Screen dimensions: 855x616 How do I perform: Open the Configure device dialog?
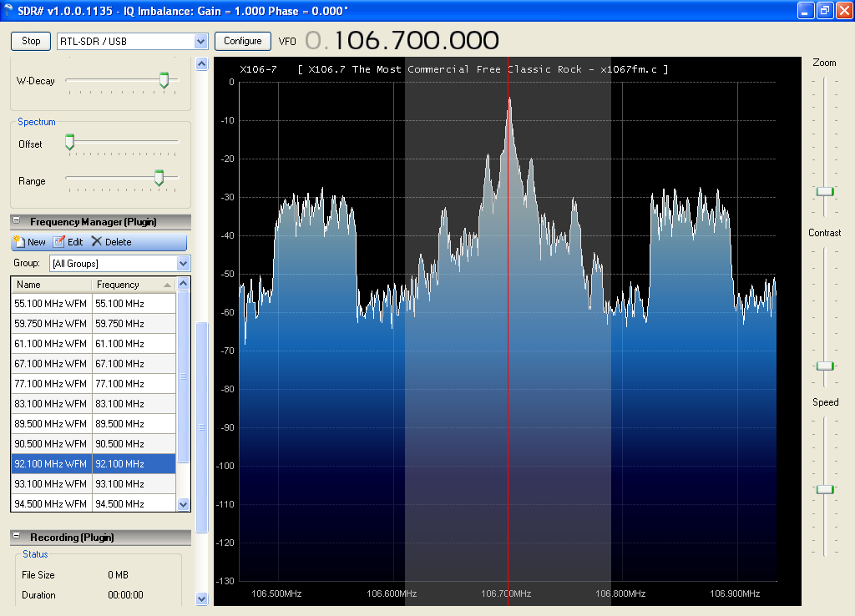tap(243, 41)
